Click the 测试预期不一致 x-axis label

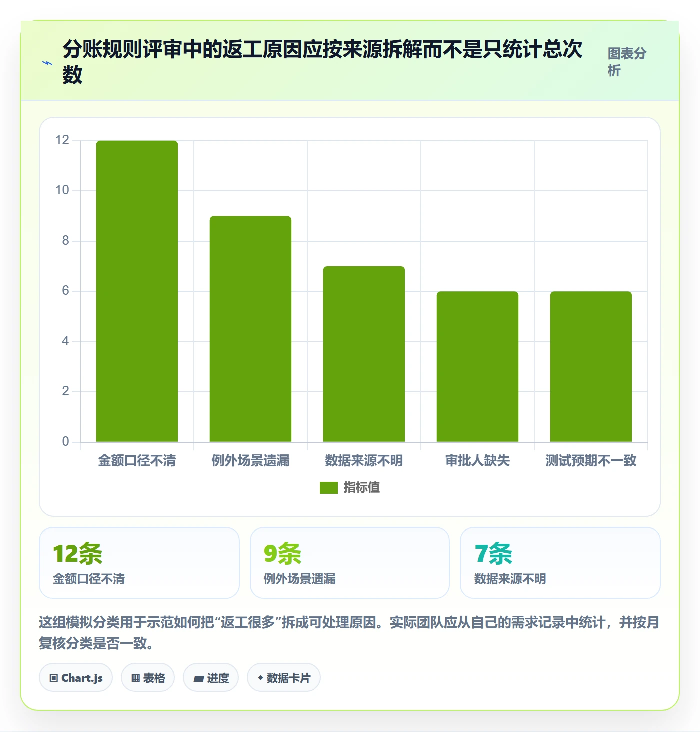point(591,460)
